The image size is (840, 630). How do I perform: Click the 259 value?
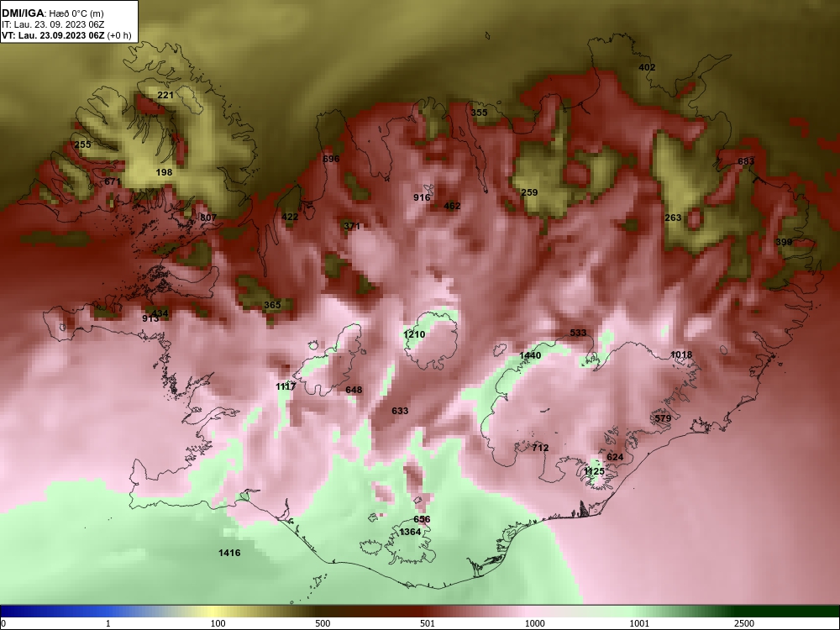529,192
